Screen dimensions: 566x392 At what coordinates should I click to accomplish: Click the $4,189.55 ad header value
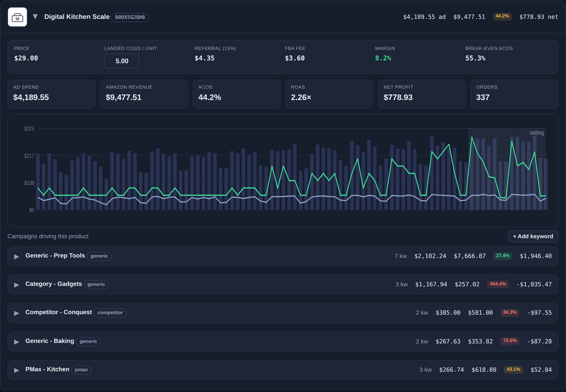click(x=424, y=17)
